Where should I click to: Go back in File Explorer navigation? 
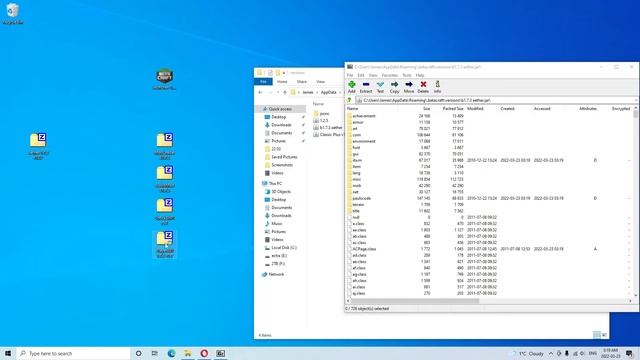click(x=260, y=93)
